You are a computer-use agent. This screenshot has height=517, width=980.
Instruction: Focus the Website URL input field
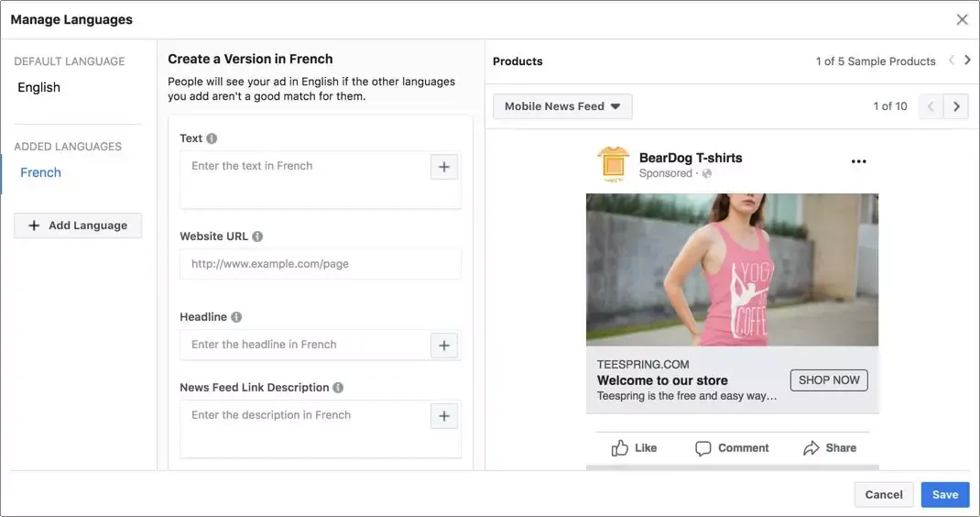[321, 264]
